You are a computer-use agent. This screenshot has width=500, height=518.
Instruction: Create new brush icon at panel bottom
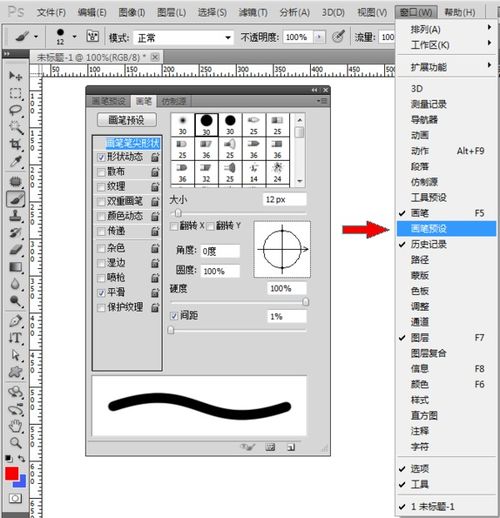pos(291,447)
